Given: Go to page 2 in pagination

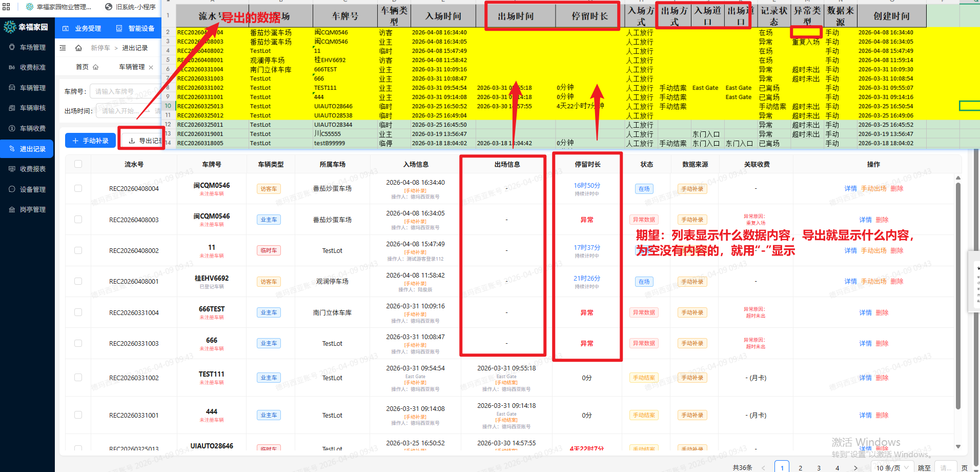Looking at the screenshot, I should [x=801, y=467].
